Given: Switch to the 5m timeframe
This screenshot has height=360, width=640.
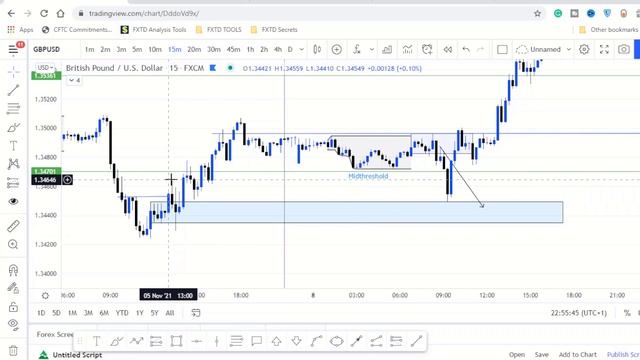Looking at the screenshot, I should (x=137, y=49).
